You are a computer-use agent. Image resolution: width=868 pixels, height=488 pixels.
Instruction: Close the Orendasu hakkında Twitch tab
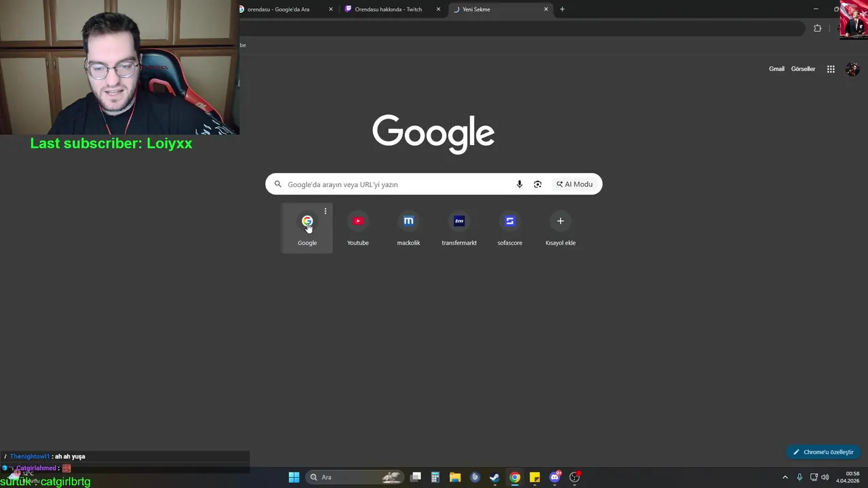[438, 9]
